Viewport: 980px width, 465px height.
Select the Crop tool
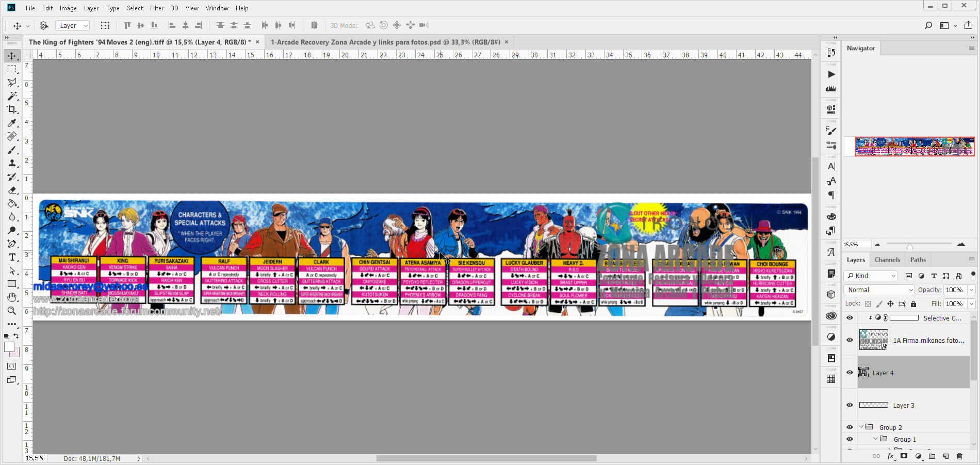(x=12, y=109)
